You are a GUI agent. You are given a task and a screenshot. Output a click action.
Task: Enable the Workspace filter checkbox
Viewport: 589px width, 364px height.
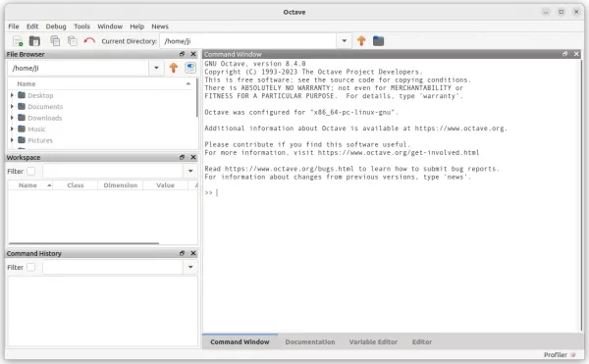(31, 171)
